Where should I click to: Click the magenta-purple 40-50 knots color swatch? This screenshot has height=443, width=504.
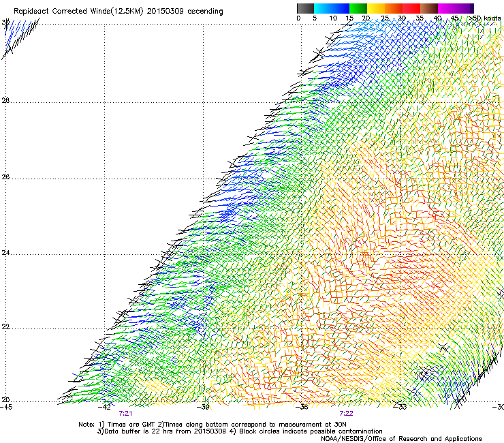(x=456, y=8)
